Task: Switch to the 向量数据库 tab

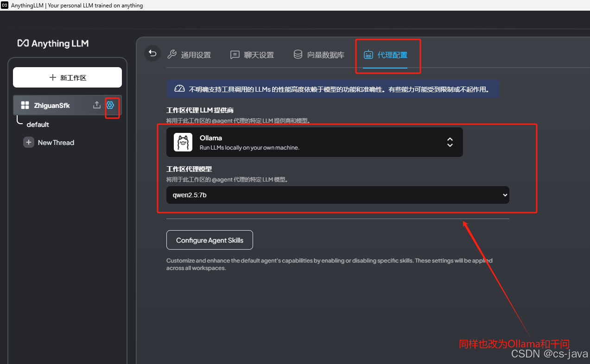Action: (319, 55)
